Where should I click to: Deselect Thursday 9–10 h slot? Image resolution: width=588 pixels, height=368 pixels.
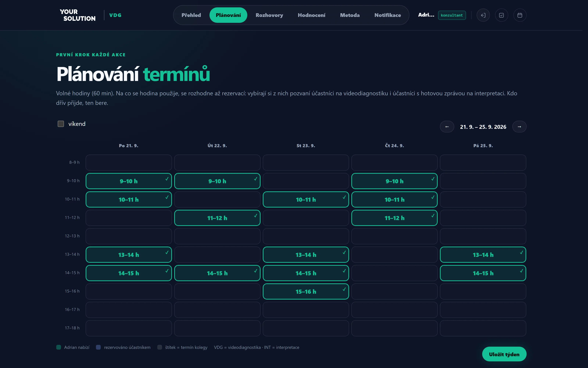coord(394,181)
